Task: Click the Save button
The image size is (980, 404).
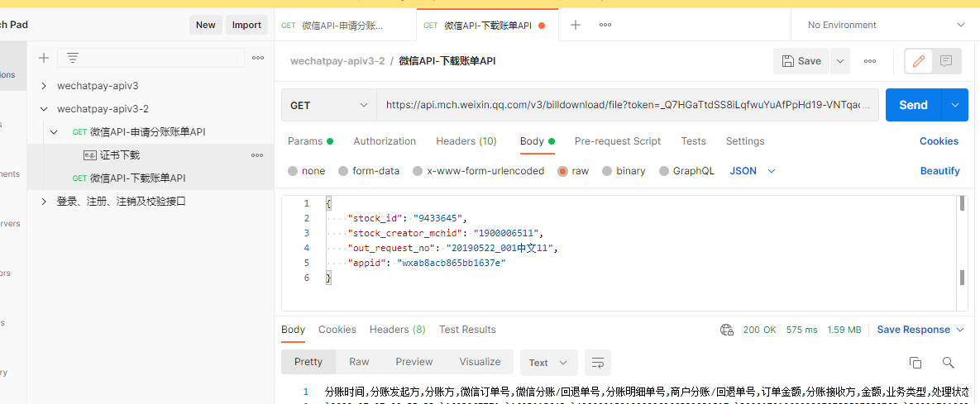Action: pyautogui.click(x=801, y=61)
